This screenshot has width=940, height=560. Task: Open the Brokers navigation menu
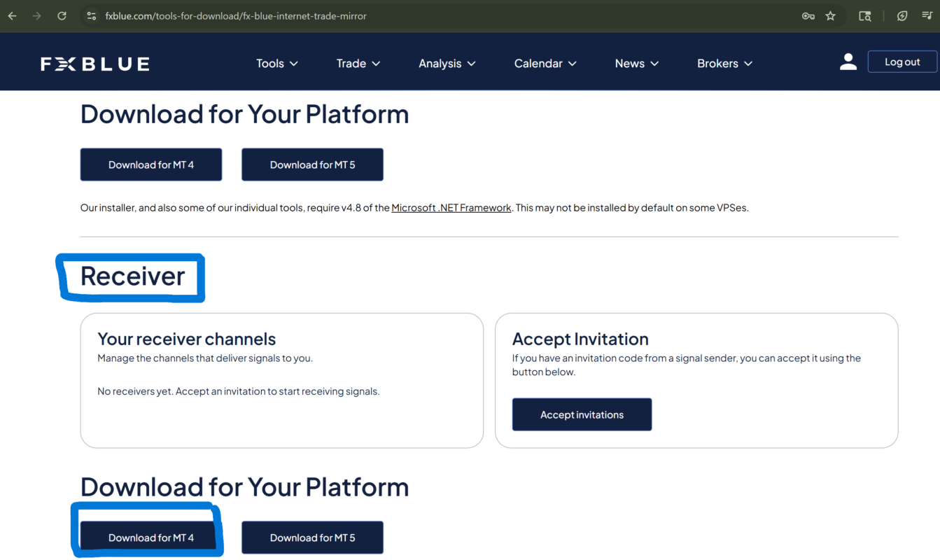[x=724, y=64]
